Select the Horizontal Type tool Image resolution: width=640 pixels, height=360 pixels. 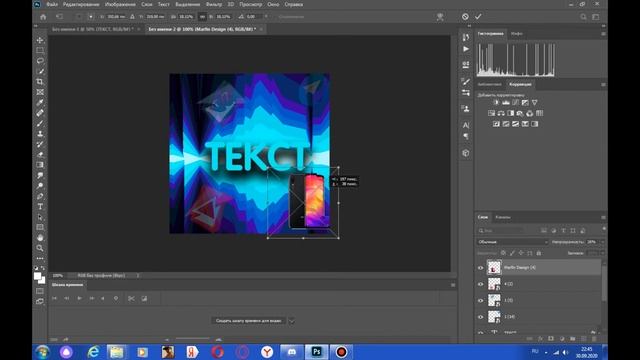point(40,207)
